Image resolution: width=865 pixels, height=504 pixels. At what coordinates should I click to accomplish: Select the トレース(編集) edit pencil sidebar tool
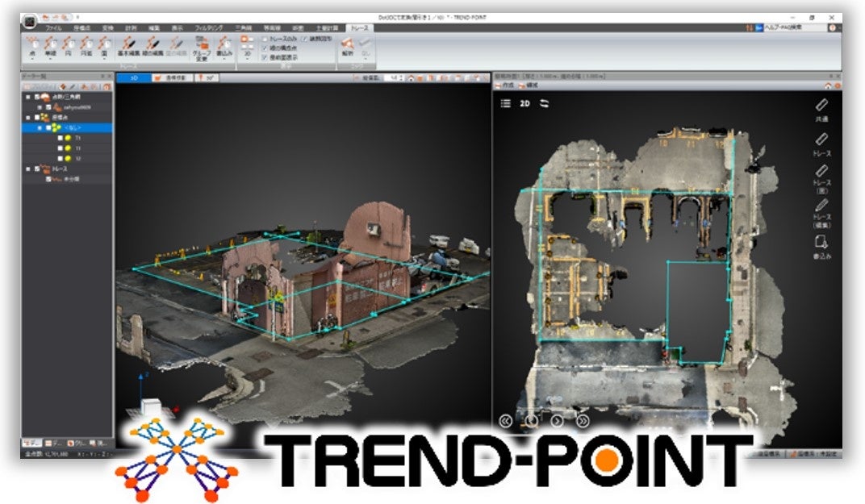tap(821, 214)
